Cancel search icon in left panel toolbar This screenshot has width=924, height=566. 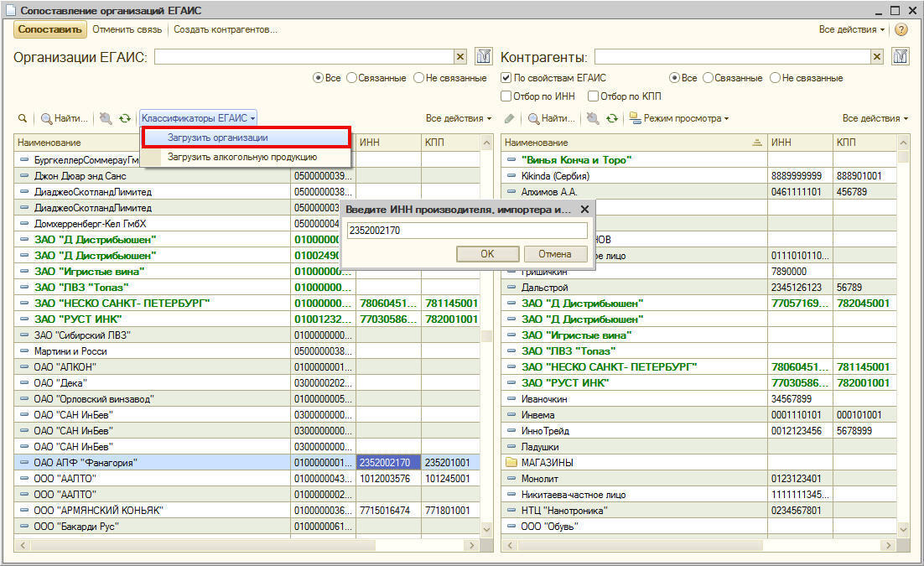(x=106, y=118)
